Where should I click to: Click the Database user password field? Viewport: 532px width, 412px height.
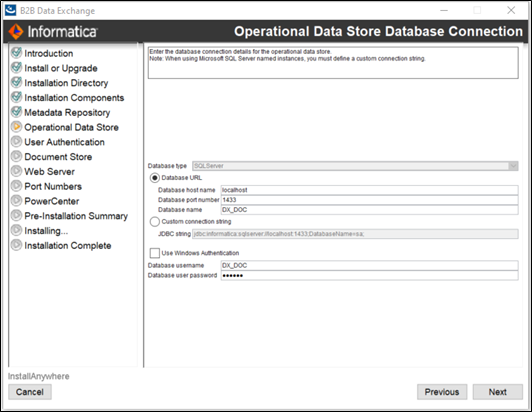(x=369, y=275)
